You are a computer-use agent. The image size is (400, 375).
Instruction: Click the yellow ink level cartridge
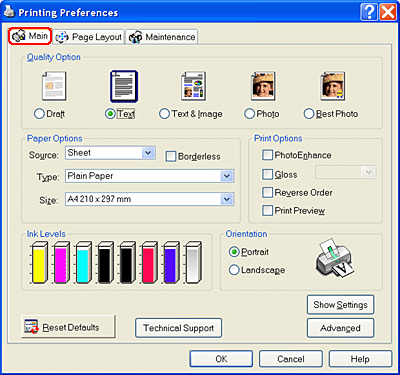pos(39,263)
